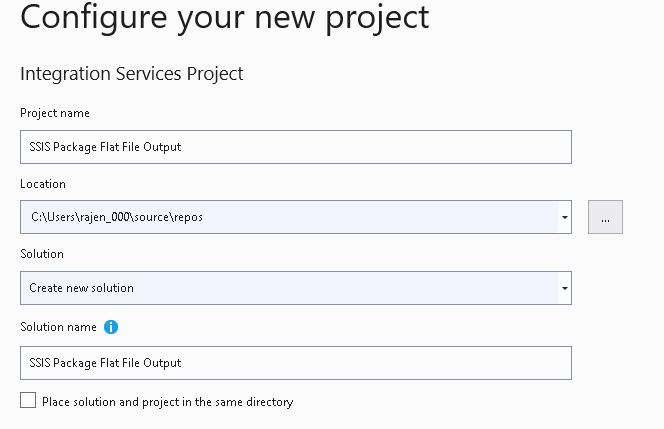Click the 'Project name' label
Viewport: 664px width, 429px height.
point(55,113)
